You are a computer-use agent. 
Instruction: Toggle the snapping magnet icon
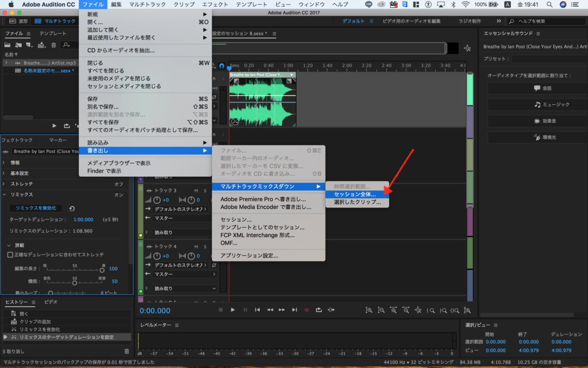pyautogui.click(x=222, y=65)
